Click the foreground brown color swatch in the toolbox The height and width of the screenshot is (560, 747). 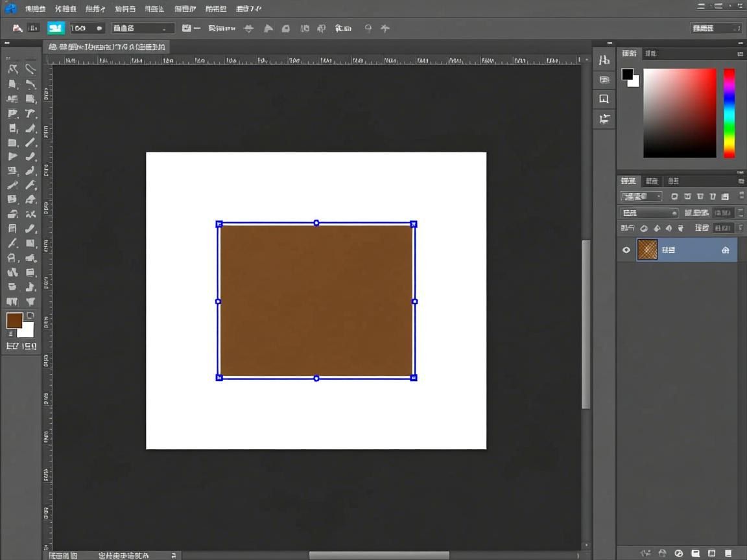coord(14,320)
